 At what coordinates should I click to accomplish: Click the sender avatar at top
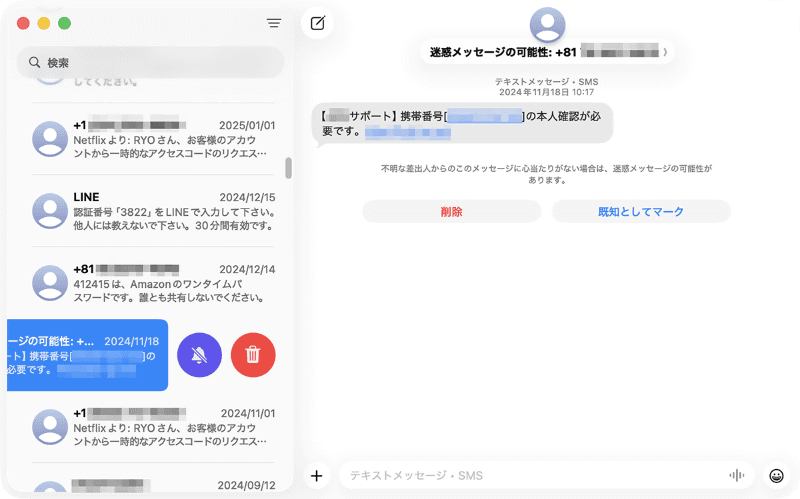click(x=547, y=24)
